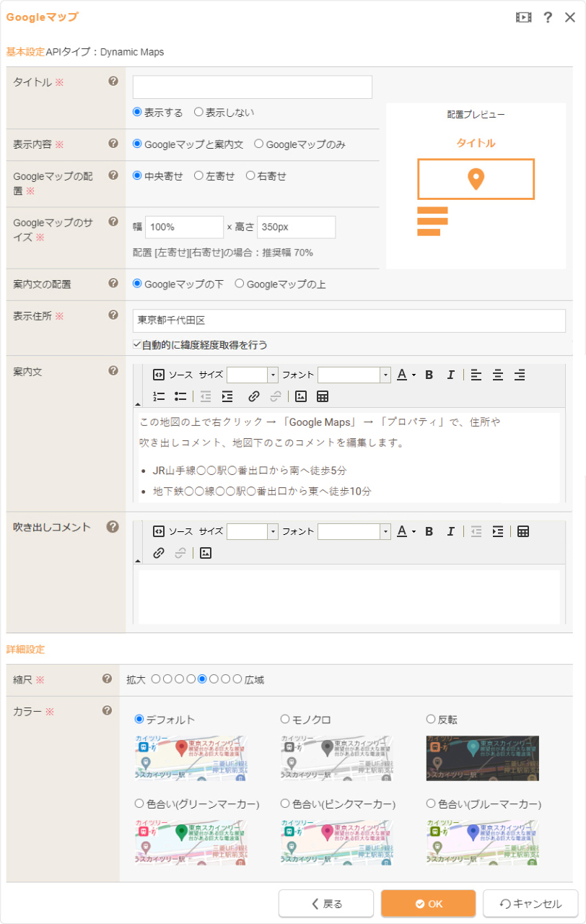Select モノクロ map color
The image size is (586, 924).
coord(285,720)
